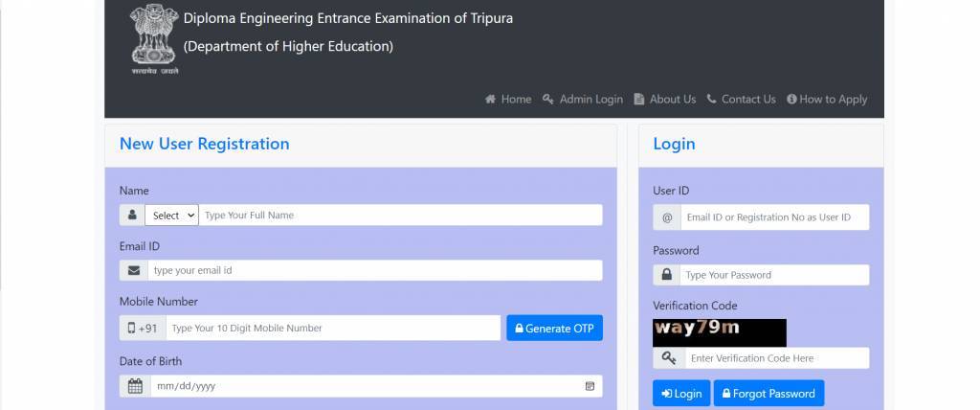Click the Forgot Password button

(768, 394)
